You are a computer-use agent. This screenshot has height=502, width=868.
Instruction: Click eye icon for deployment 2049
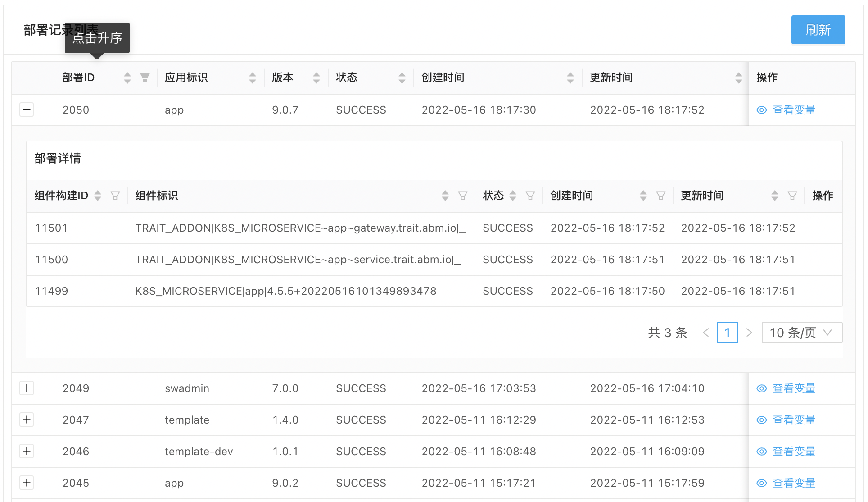(x=761, y=388)
